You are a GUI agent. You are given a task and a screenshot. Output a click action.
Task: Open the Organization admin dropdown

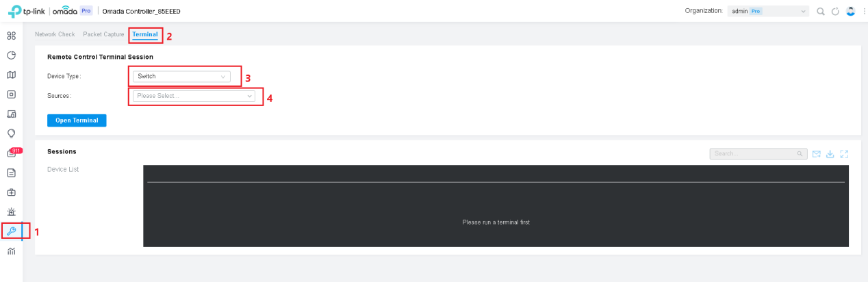pyautogui.click(x=768, y=11)
